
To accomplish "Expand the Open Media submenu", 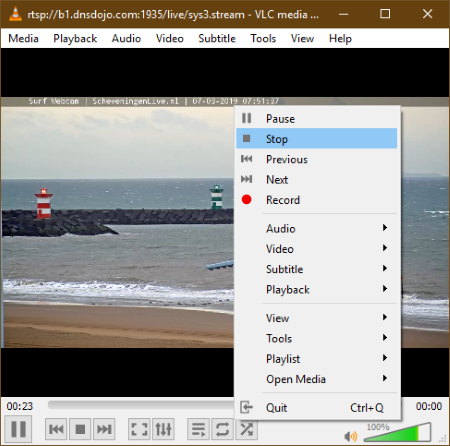I will 317,379.
